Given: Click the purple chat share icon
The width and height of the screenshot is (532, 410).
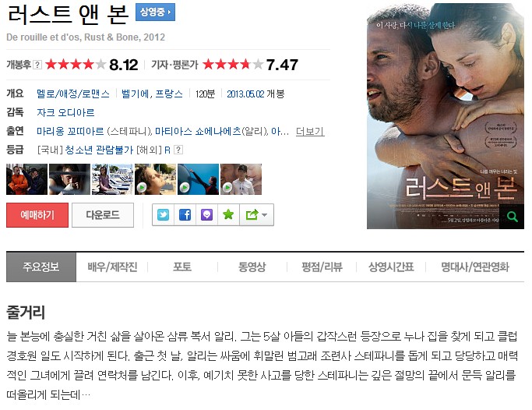Looking at the screenshot, I should tap(206, 215).
